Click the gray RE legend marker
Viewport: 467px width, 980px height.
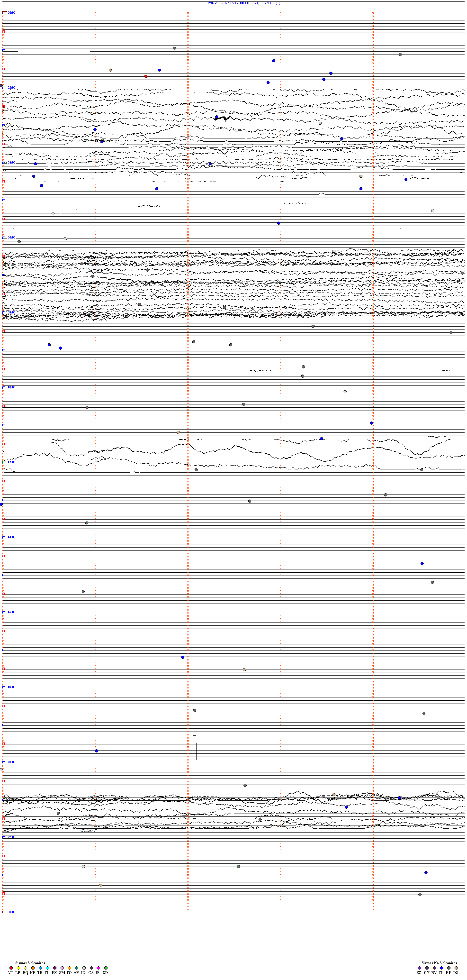point(449,968)
